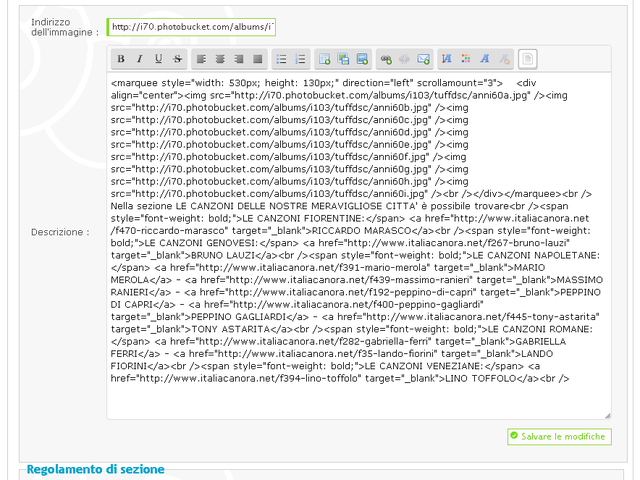
Task: Insert a hyperlink with chain icon
Action: tap(386, 59)
